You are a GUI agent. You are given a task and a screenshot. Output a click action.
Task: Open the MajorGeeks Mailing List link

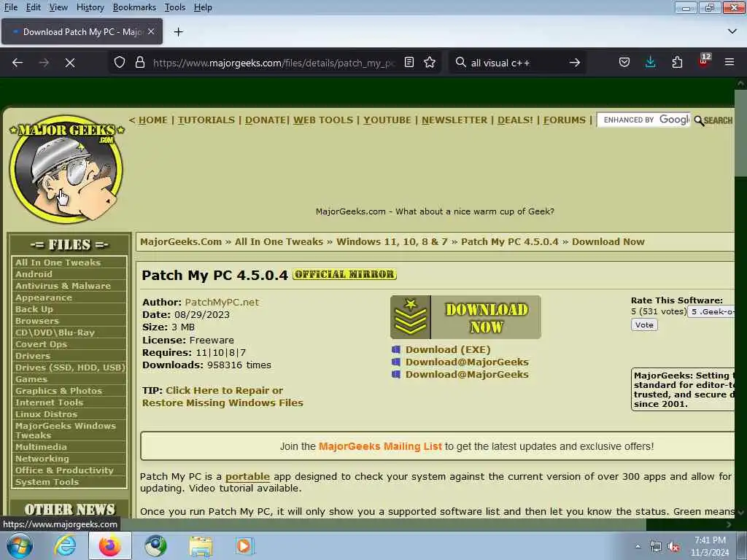point(379,446)
